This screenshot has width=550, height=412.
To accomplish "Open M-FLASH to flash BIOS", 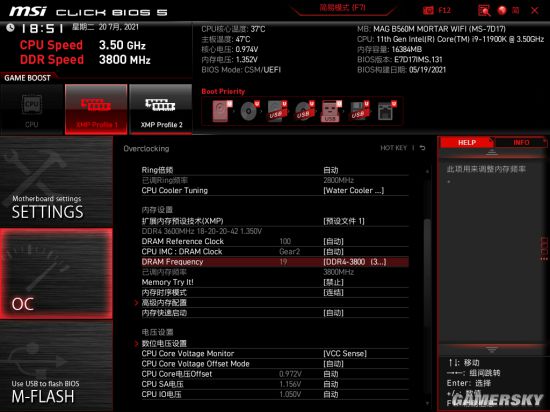I will click(56, 366).
